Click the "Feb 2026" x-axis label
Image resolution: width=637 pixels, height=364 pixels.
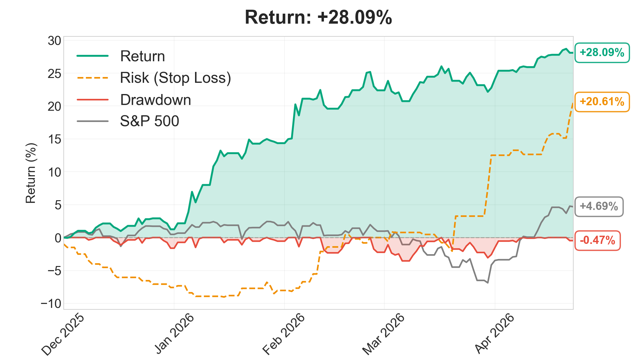tap(284, 334)
